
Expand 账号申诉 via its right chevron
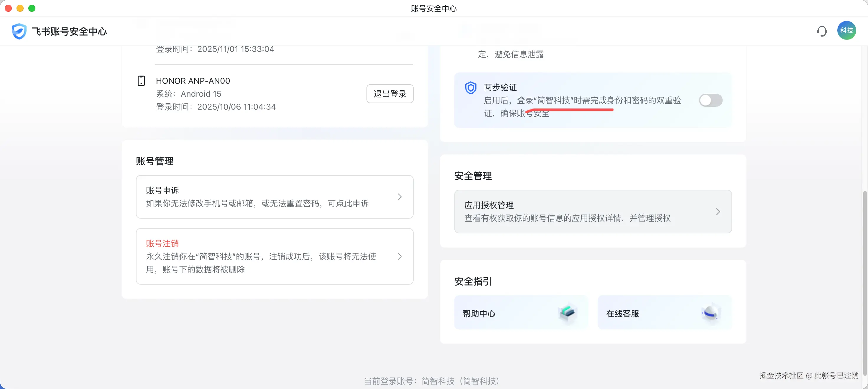[x=400, y=197]
